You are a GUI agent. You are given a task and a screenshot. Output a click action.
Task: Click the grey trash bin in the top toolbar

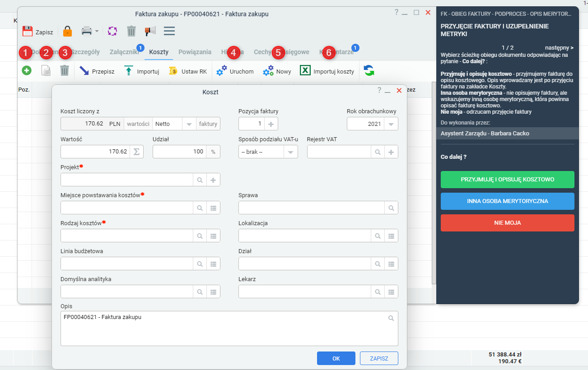pyautogui.click(x=131, y=31)
